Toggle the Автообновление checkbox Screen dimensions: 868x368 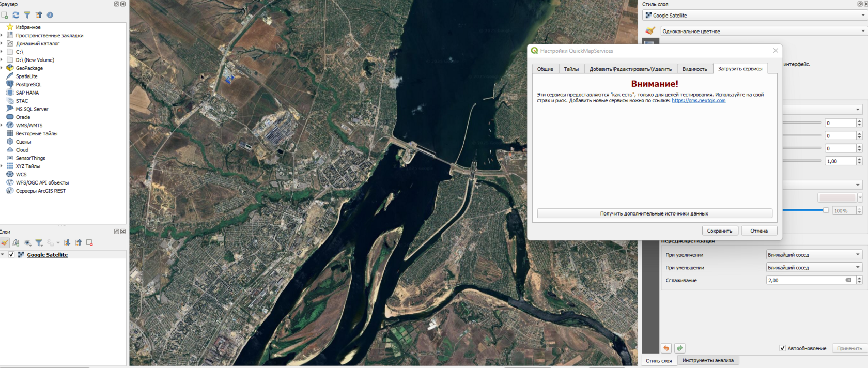point(782,348)
